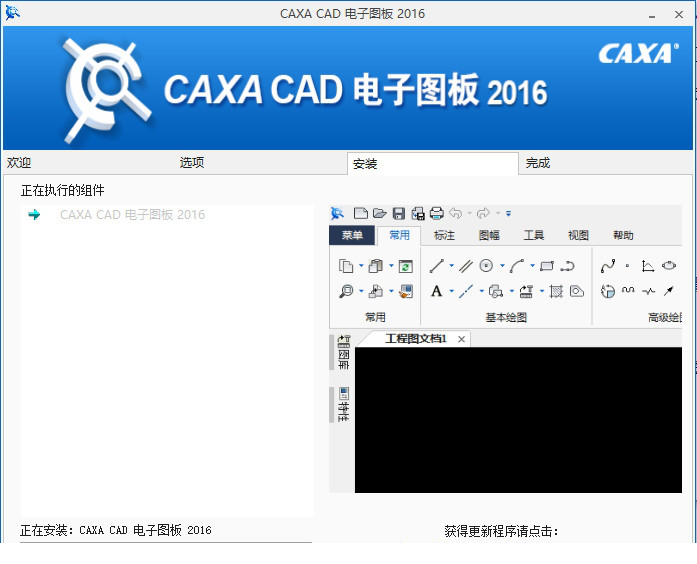Select the Hatch fill tool
697x564 pixels.
pos(556,291)
